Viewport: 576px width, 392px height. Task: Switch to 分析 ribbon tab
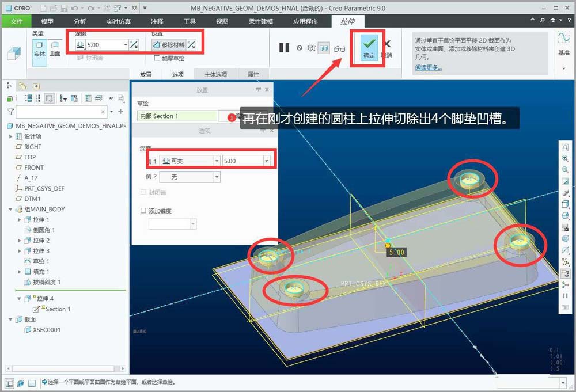tap(79, 21)
